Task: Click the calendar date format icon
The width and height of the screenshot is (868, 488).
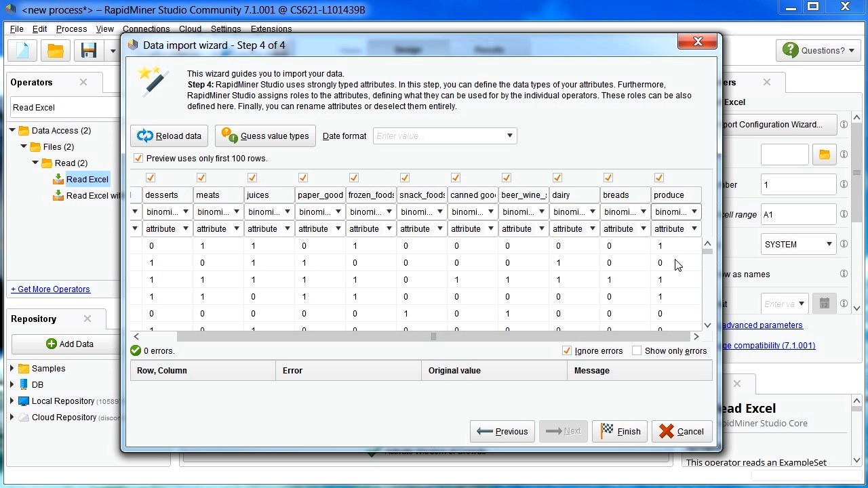Action: click(825, 304)
